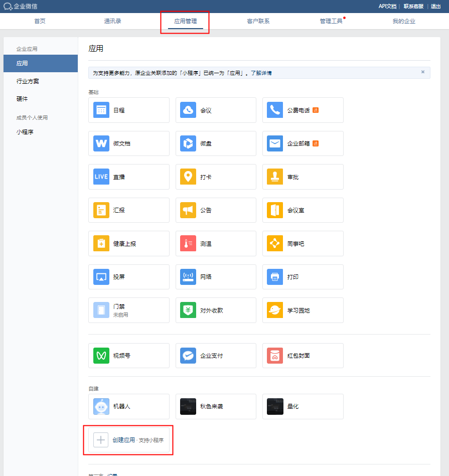Click the 对外收款 label text
Screen dimensions: 449x476
212,310
